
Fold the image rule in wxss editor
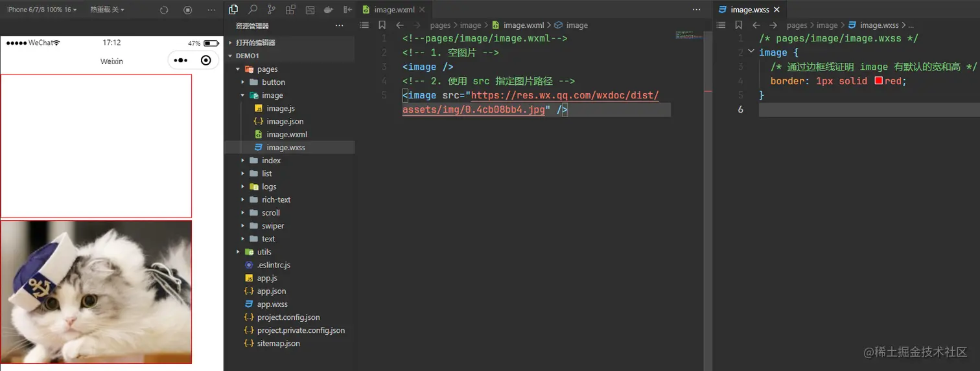coord(751,51)
